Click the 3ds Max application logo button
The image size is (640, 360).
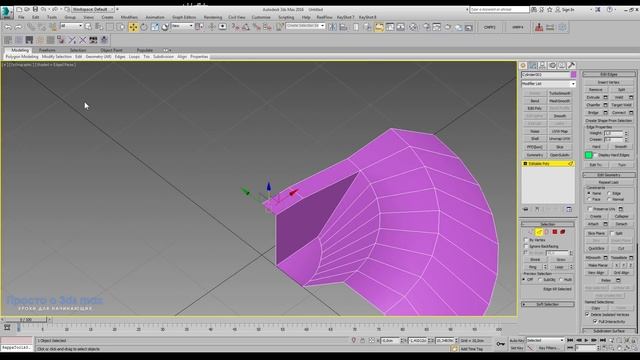pyautogui.click(x=7, y=12)
